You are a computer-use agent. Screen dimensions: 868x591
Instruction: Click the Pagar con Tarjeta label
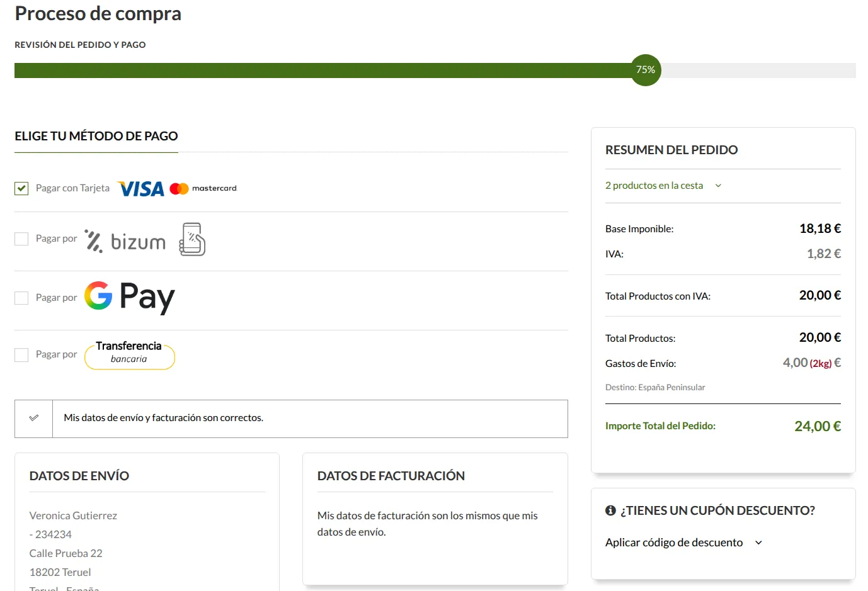72,188
